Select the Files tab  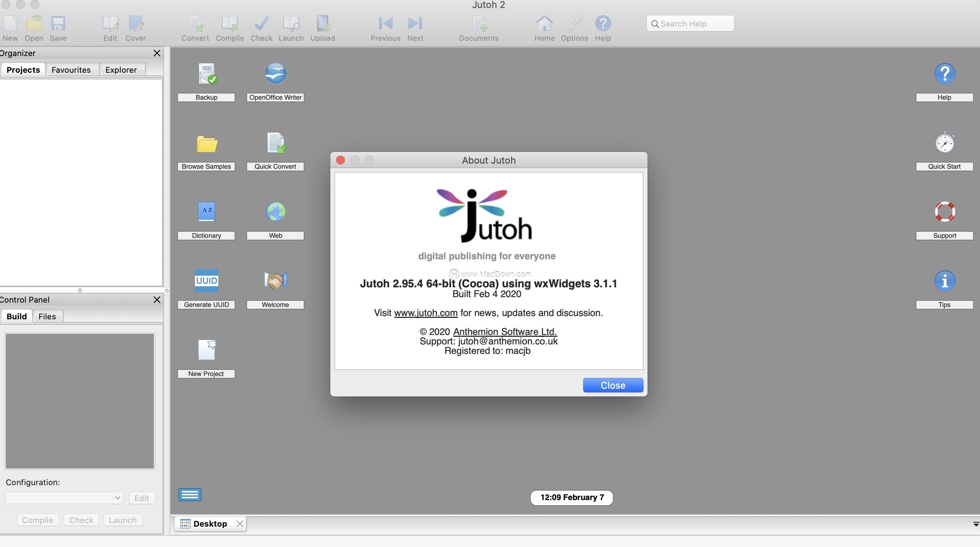click(x=47, y=316)
